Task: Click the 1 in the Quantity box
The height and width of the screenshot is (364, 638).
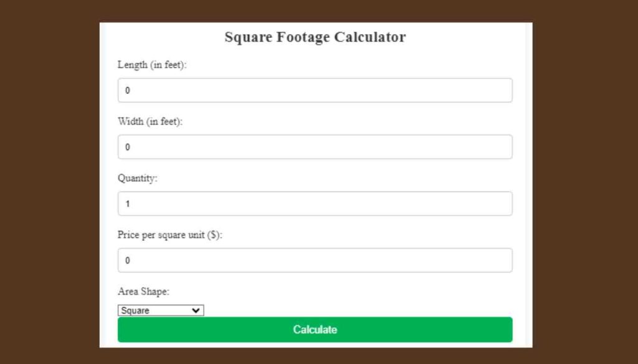Action: [x=128, y=203]
